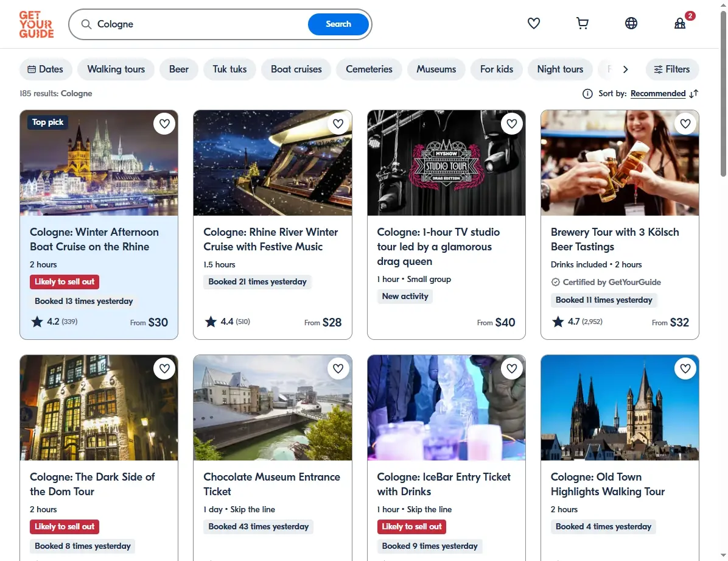Open the lit building at night photo
The height and width of the screenshot is (561, 728).
[99, 408]
